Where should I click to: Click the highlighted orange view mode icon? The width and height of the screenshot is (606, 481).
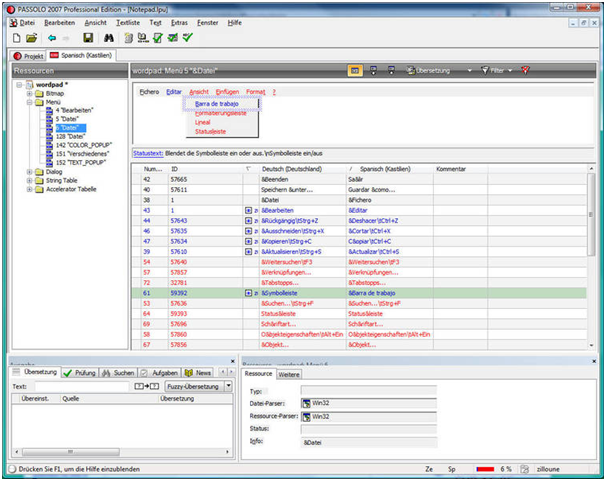pos(355,71)
